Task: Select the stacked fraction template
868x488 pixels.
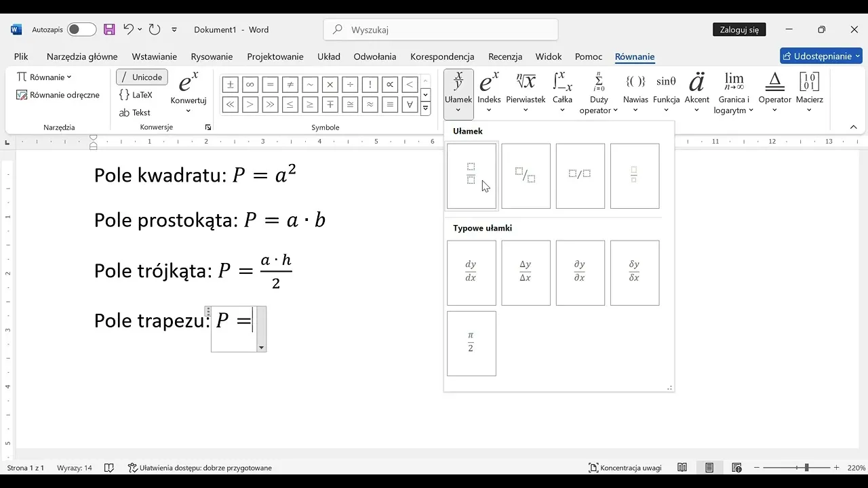Action: coord(471,176)
